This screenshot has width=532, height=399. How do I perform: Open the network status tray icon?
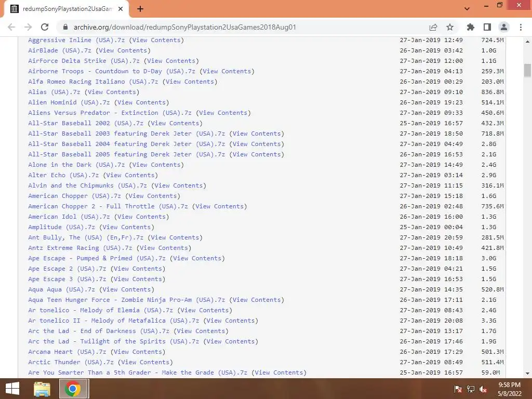pos(471,389)
